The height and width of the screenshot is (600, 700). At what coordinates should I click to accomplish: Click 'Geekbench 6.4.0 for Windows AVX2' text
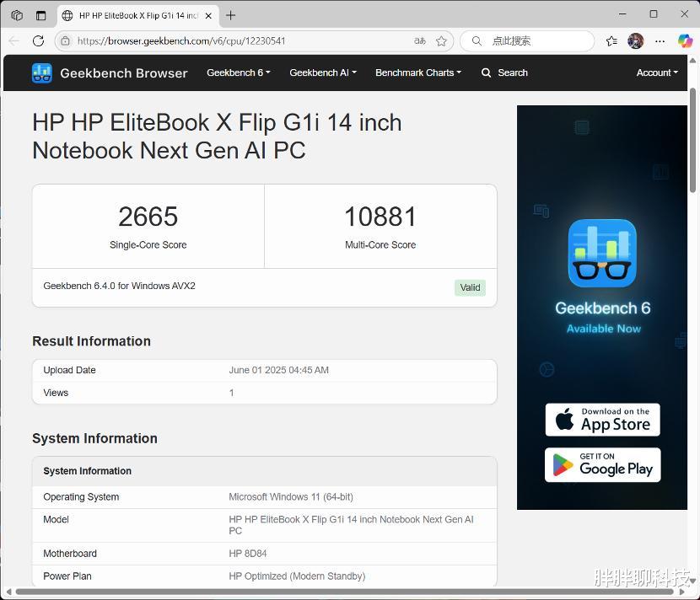coord(119,286)
